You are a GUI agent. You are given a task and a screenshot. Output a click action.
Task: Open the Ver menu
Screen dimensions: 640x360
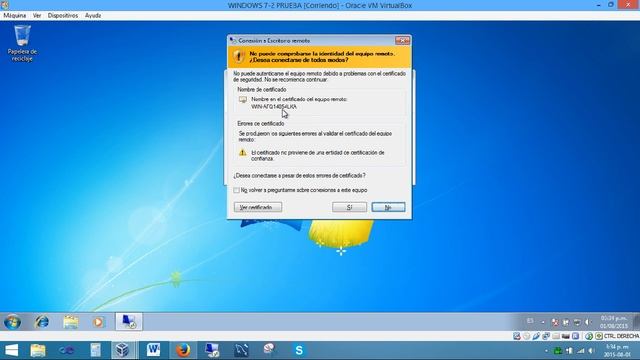point(37,16)
